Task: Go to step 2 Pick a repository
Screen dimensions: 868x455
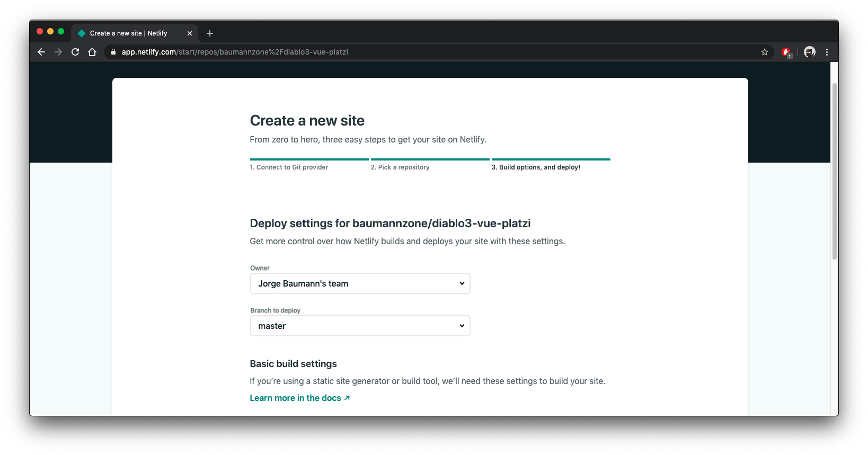Action: tap(400, 167)
